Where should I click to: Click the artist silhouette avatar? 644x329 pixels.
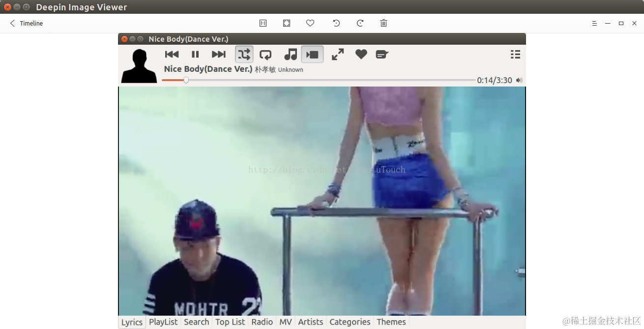(x=139, y=66)
